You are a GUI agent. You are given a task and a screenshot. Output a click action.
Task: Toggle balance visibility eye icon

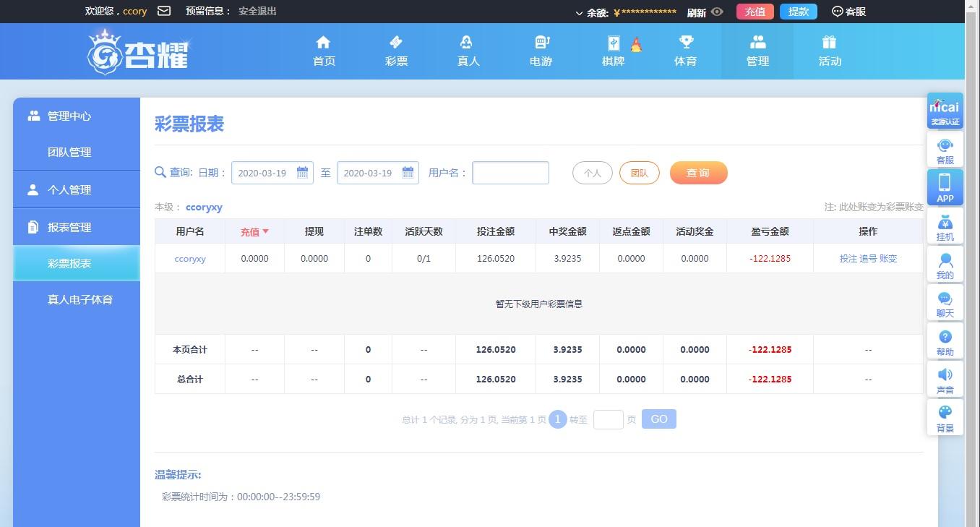point(717,12)
